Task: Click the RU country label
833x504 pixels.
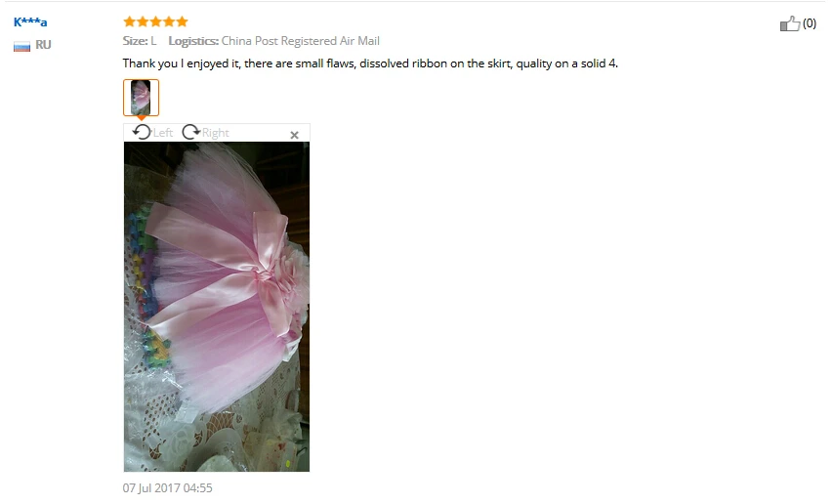Action: click(43, 45)
